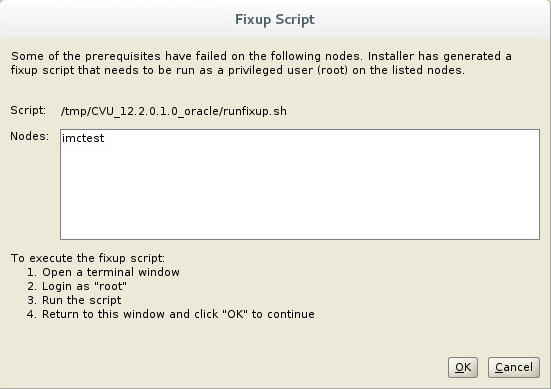Click "To execute the fixup script:" heading
The width and height of the screenshot is (551, 389).
(88, 258)
